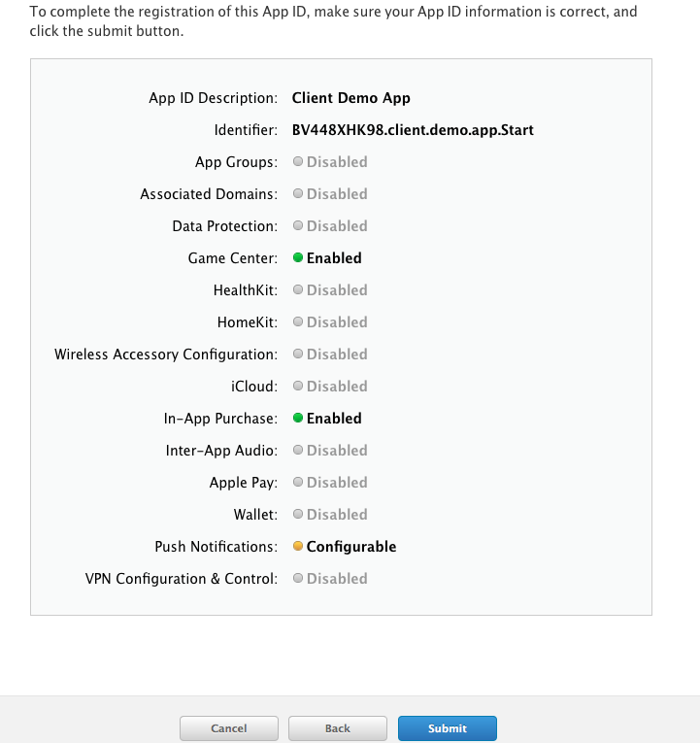Click orange status dot for Push Notifications
The width and height of the screenshot is (700, 743).
click(x=298, y=547)
